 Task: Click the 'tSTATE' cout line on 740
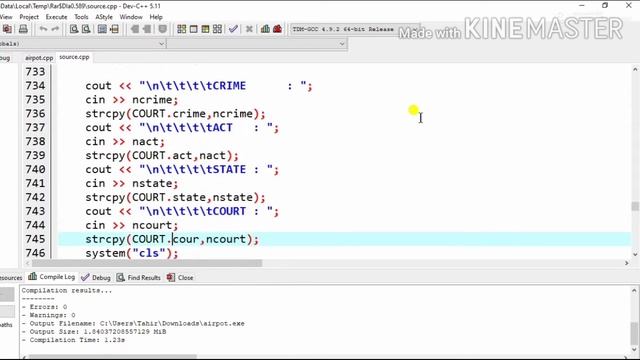[x=182, y=169]
